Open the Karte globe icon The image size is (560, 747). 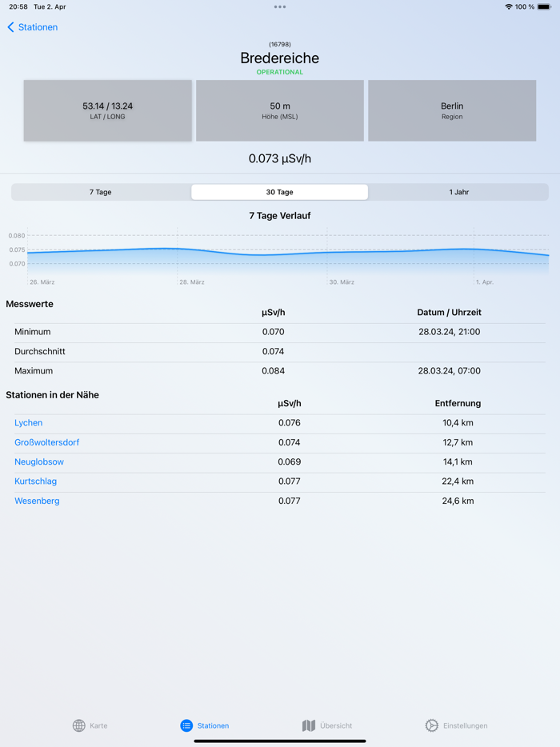(x=78, y=725)
